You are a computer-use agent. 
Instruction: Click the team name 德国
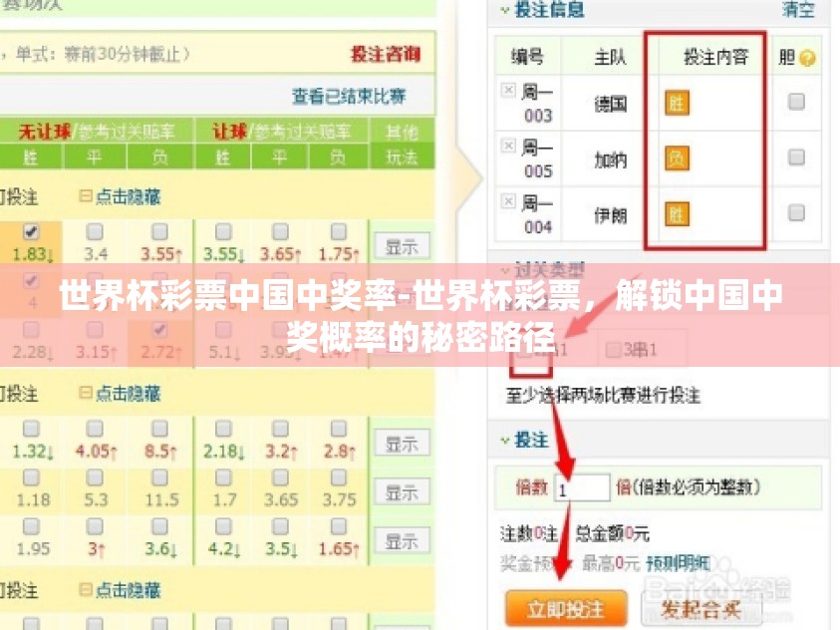pyautogui.click(x=610, y=104)
